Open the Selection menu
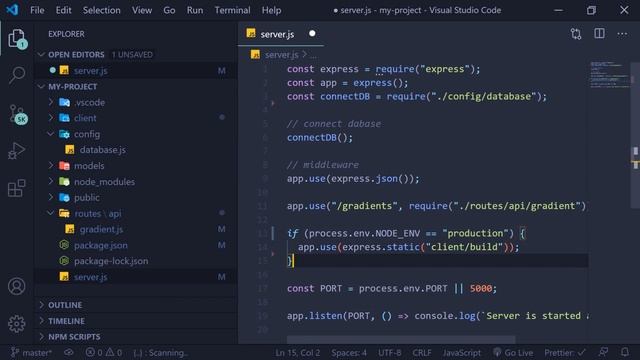Screen dimensions: 640x360 tap(102, 10)
